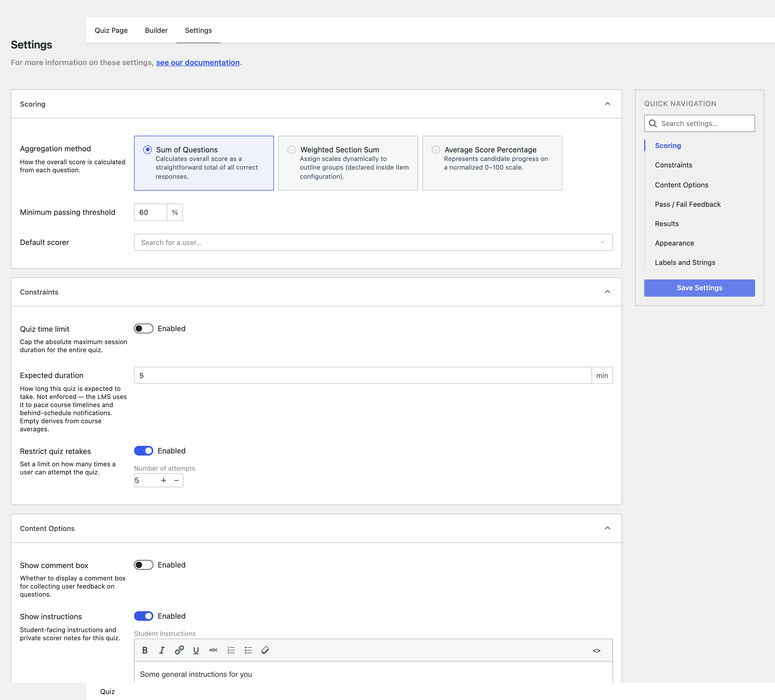Open the see our documentation link
This screenshot has height=700, width=775.
click(198, 62)
